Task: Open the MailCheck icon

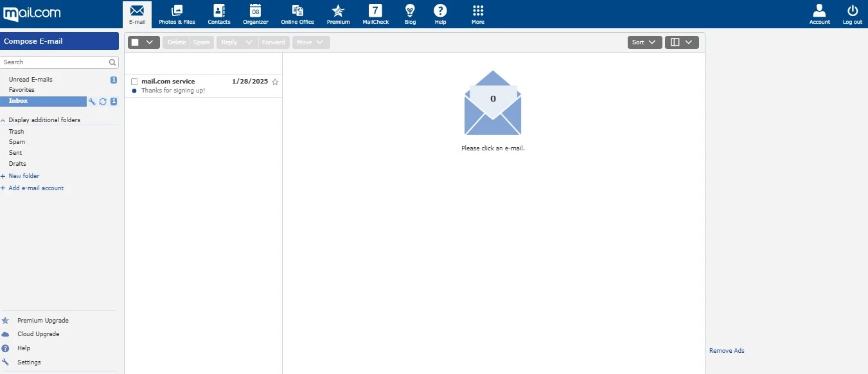Action: 375,10
